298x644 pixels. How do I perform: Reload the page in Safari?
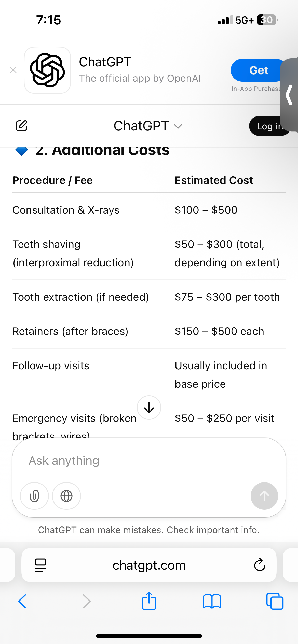tap(260, 565)
